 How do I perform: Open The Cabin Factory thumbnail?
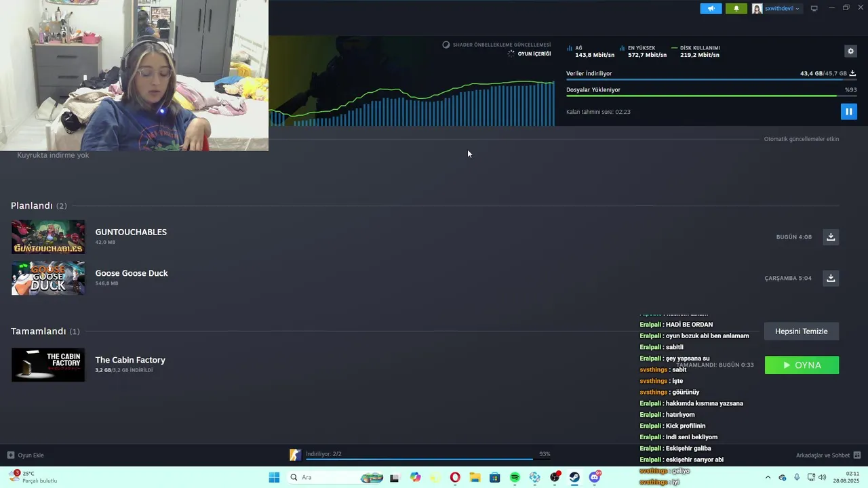pos(48,365)
